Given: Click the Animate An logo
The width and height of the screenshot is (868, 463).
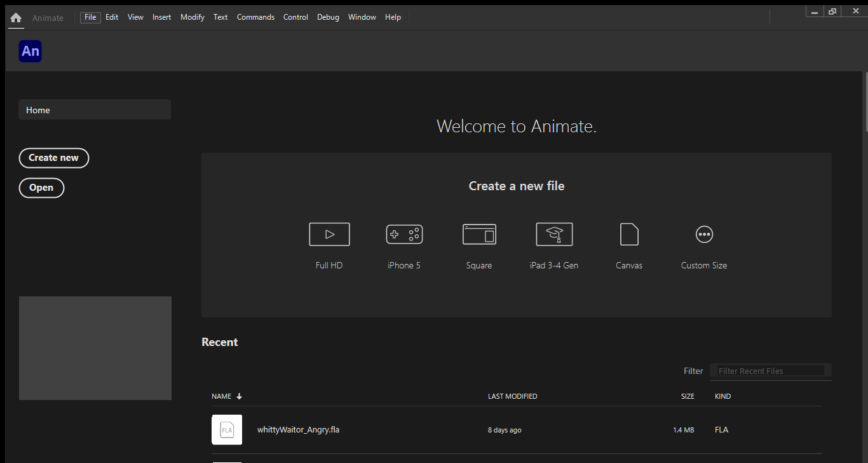Looking at the screenshot, I should (x=31, y=52).
